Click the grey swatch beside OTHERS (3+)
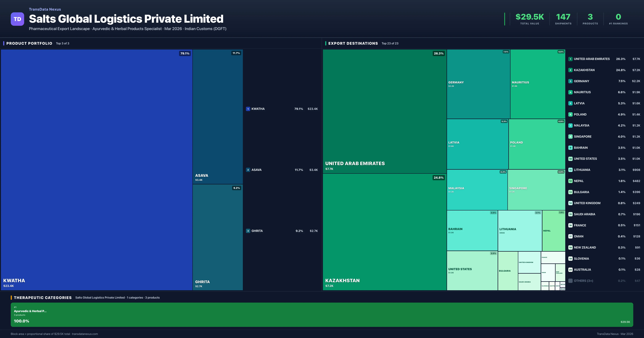 [570, 281]
